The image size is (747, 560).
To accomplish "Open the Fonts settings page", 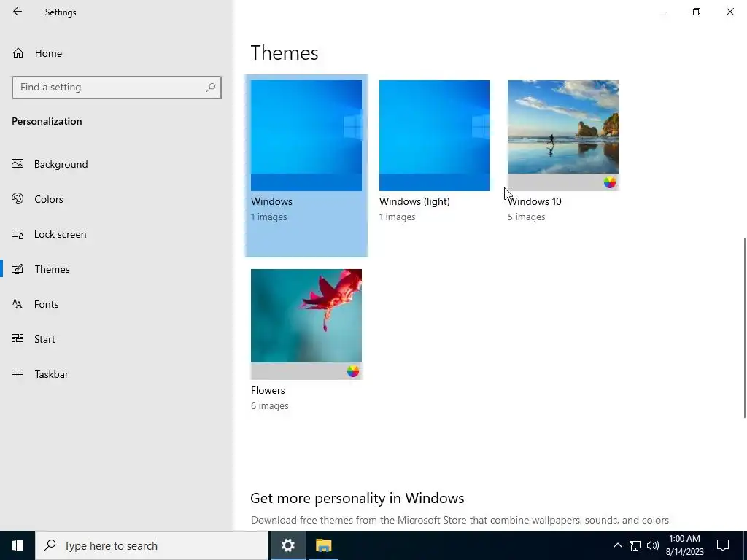I will click(x=117, y=304).
